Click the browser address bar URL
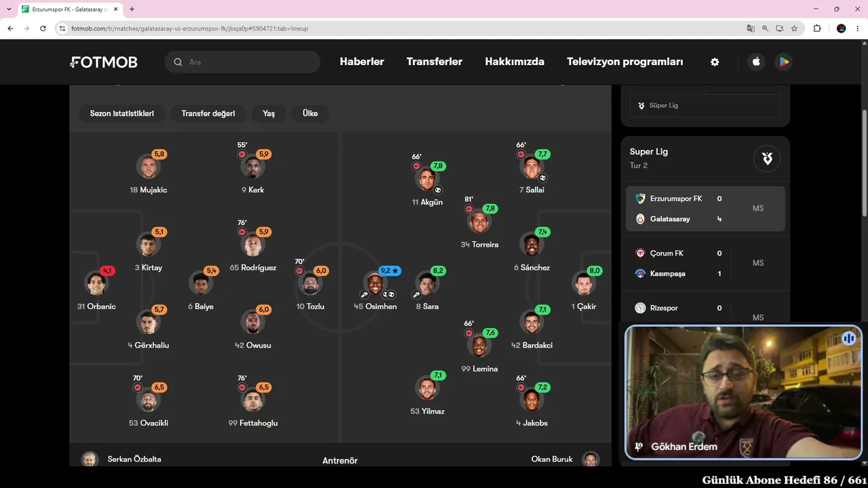 pos(190,28)
